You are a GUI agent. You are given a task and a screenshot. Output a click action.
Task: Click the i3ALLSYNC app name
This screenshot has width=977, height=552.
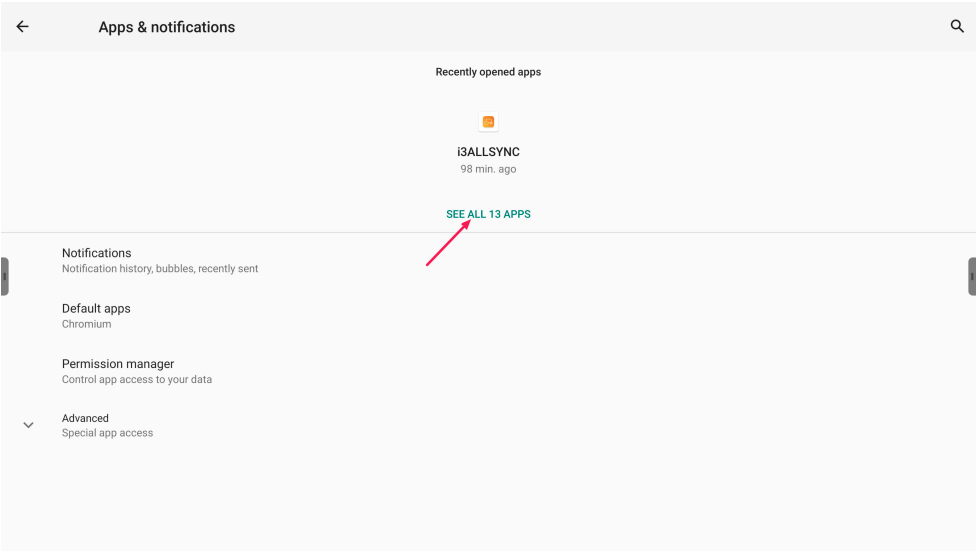(488, 152)
